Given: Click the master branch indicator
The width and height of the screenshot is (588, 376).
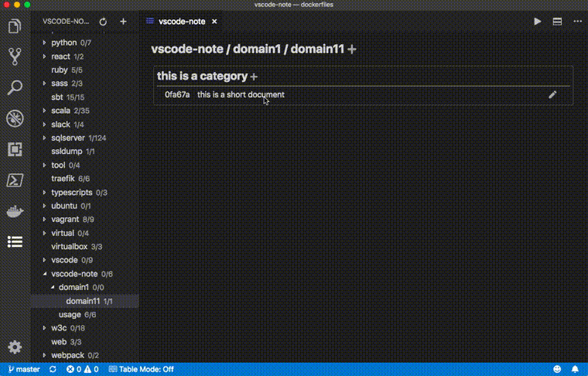Looking at the screenshot, I should [x=24, y=369].
